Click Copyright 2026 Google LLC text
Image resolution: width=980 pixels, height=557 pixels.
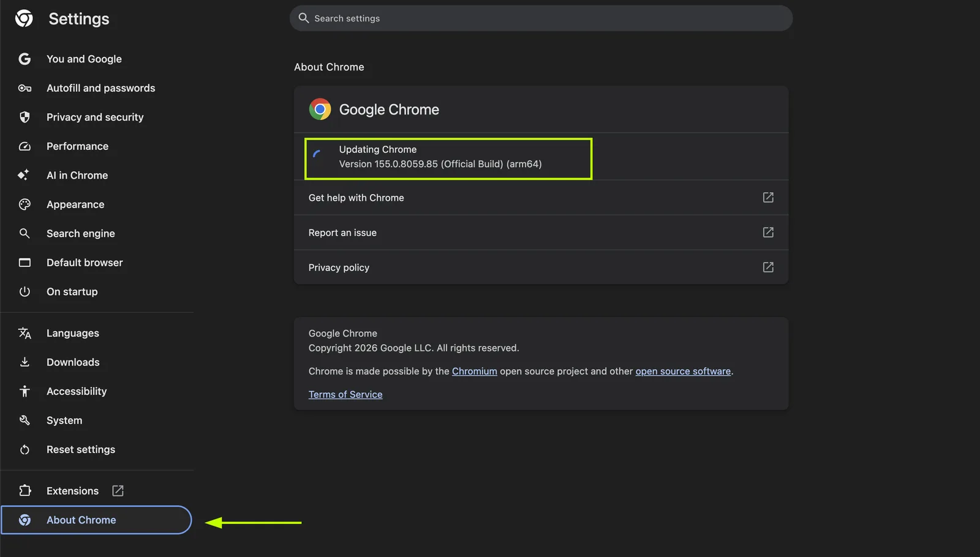click(413, 348)
